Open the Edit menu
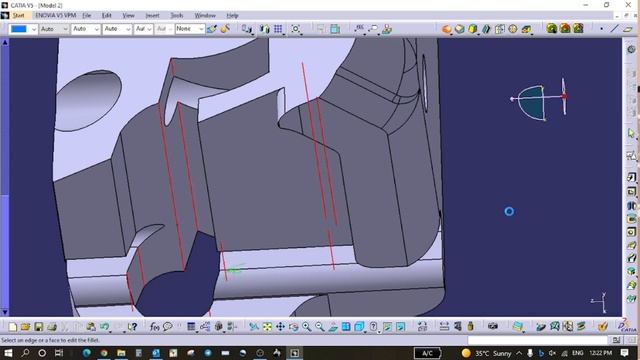Viewport: 640px width, 360px height. [x=107, y=16]
